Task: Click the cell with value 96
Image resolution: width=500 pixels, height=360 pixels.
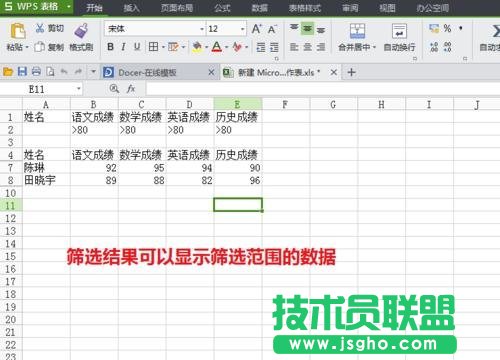Action: [238, 180]
